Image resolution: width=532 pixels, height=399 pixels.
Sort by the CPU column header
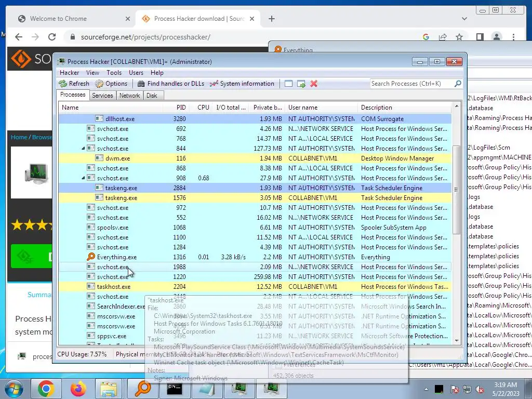click(201, 108)
